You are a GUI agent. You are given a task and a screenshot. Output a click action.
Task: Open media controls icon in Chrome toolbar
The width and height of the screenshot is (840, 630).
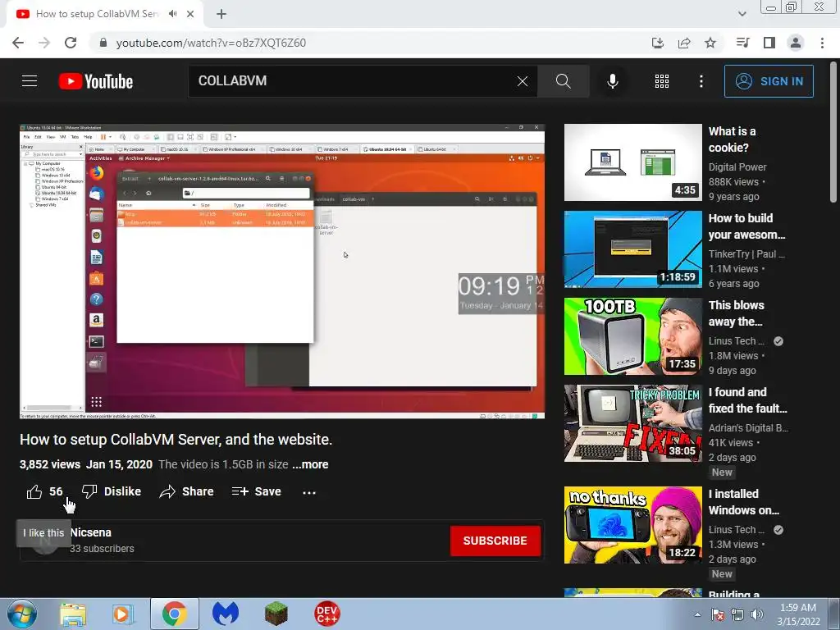pos(742,43)
